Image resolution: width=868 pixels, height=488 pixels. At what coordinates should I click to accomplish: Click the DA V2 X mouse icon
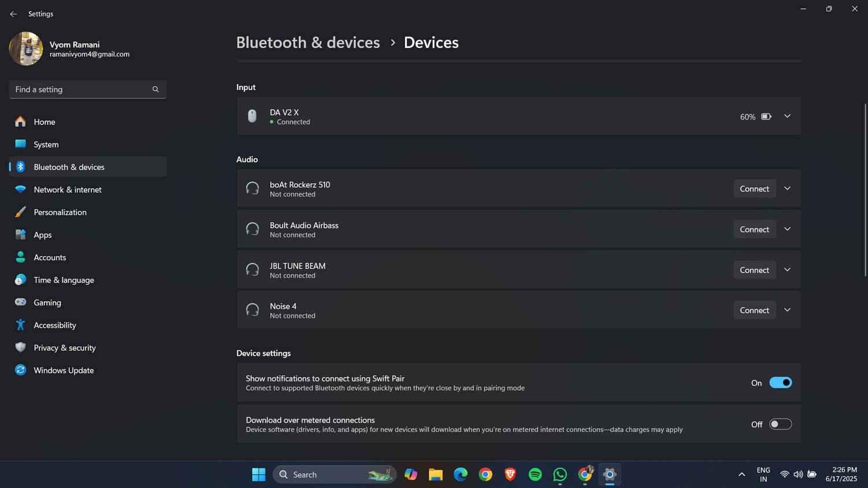pos(252,116)
